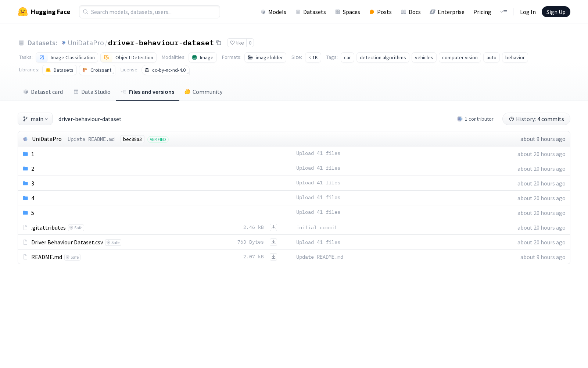The width and height of the screenshot is (588, 368).
Task: Click the UniDataPro avatar in commit row
Action: click(25, 139)
